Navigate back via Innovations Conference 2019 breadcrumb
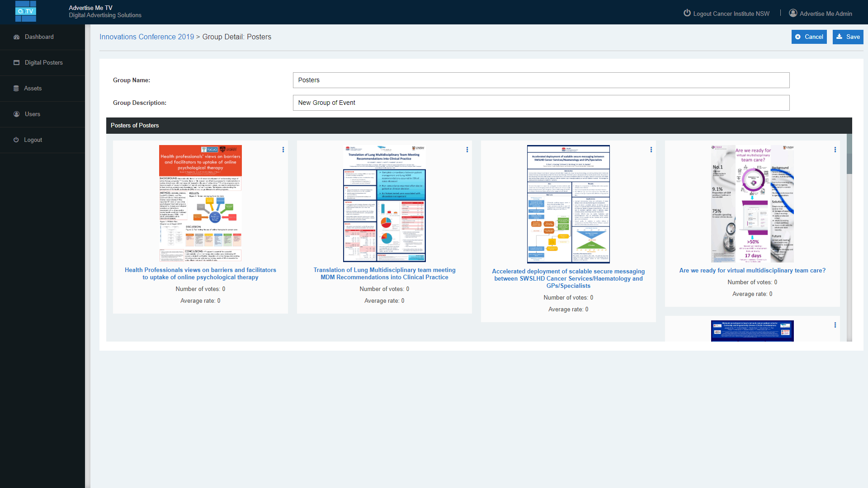Image resolution: width=868 pixels, height=488 pixels. pyautogui.click(x=146, y=37)
